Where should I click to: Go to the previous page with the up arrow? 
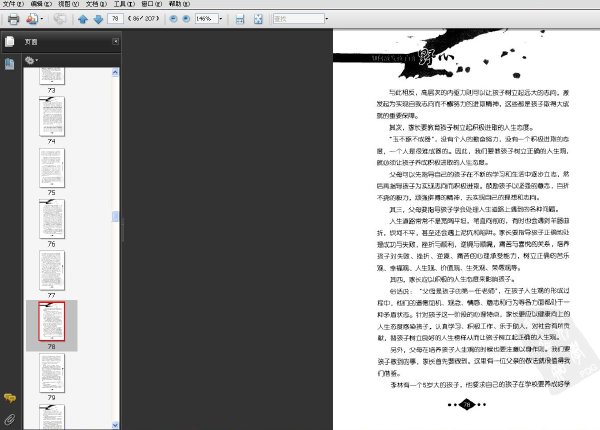[83, 19]
